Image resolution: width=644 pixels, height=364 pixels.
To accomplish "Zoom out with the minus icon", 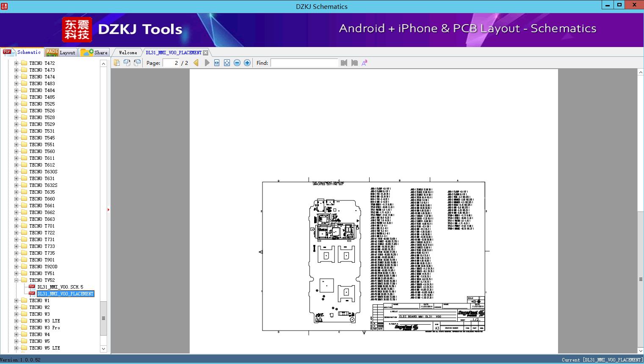I will tap(237, 63).
